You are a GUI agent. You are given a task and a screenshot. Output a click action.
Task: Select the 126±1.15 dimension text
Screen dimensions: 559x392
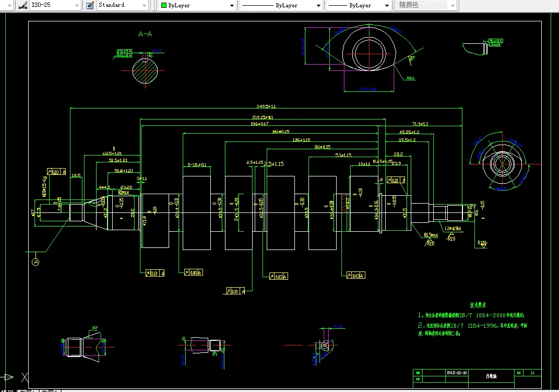[301, 140]
